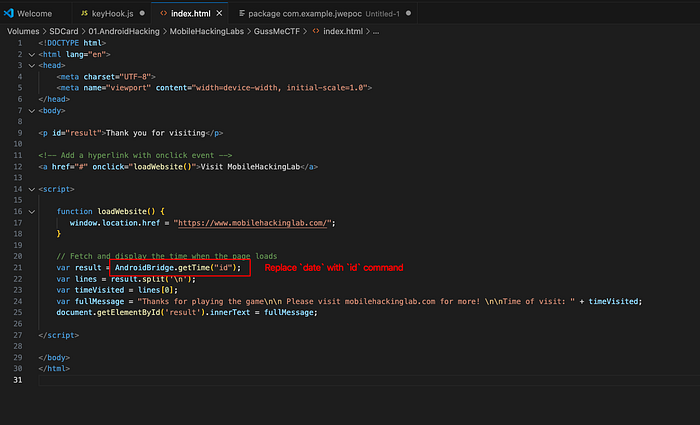Open SDCard in the breadcrumb path
Screen dimensions: 700x425
tap(63, 31)
